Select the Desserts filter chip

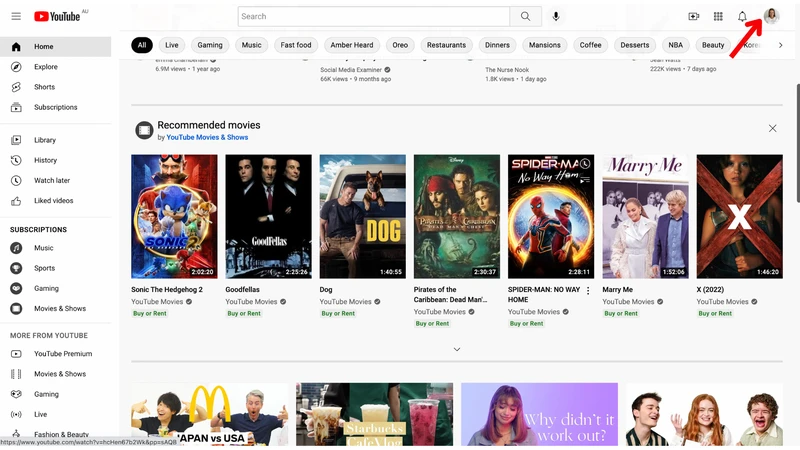635,45
